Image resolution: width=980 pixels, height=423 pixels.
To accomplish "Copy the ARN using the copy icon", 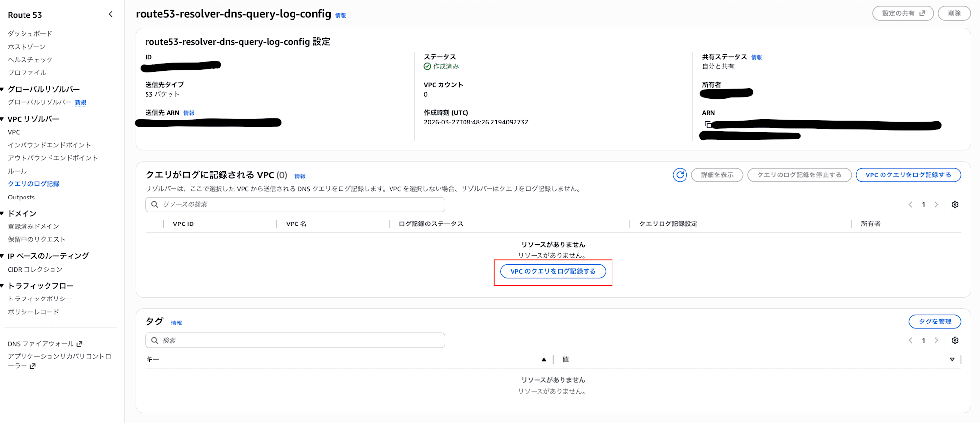I will [708, 124].
